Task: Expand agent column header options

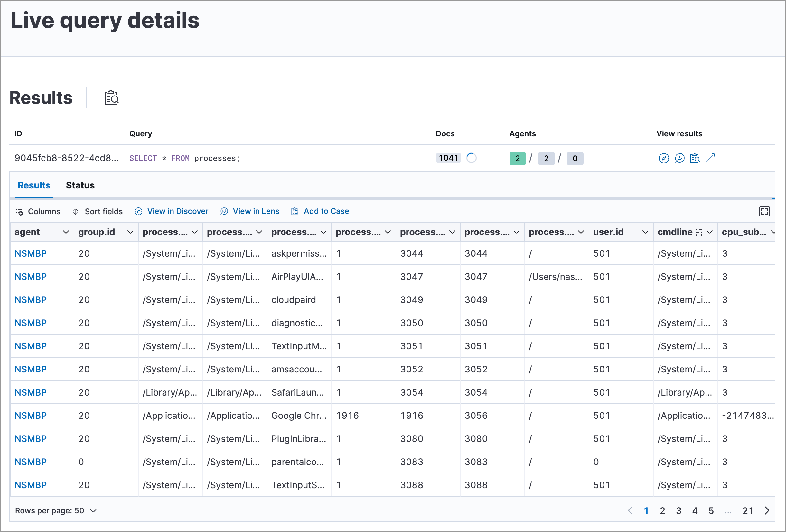Action: [66, 232]
